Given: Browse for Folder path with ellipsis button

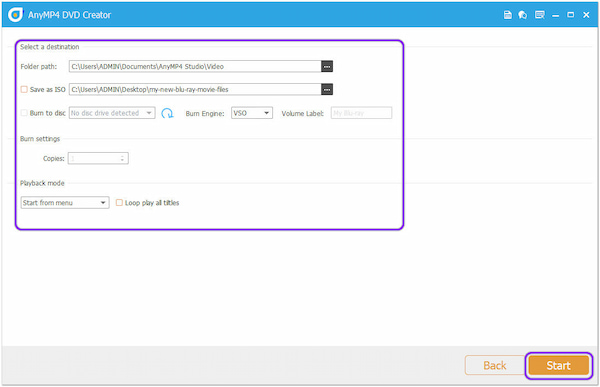Looking at the screenshot, I should pyautogui.click(x=327, y=67).
